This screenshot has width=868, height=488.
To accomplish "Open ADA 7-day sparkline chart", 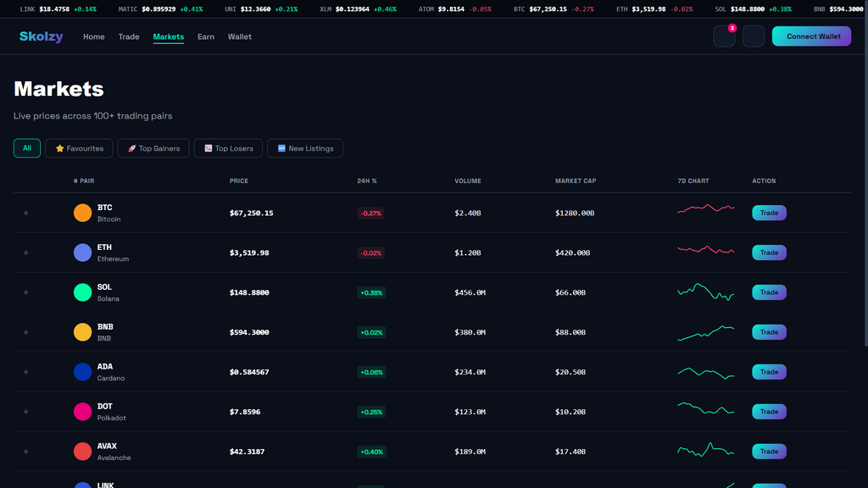I will pyautogui.click(x=706, y=374).
